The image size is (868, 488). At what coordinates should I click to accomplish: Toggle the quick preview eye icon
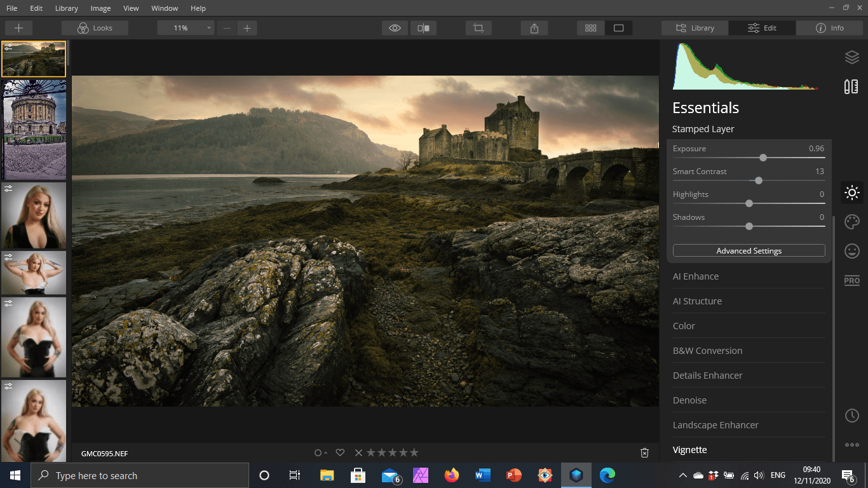(395, 28)
